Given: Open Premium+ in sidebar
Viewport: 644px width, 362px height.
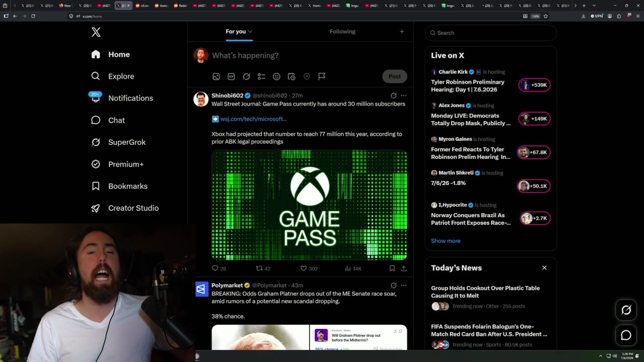Looking at the screenshot, I should 117,164.
